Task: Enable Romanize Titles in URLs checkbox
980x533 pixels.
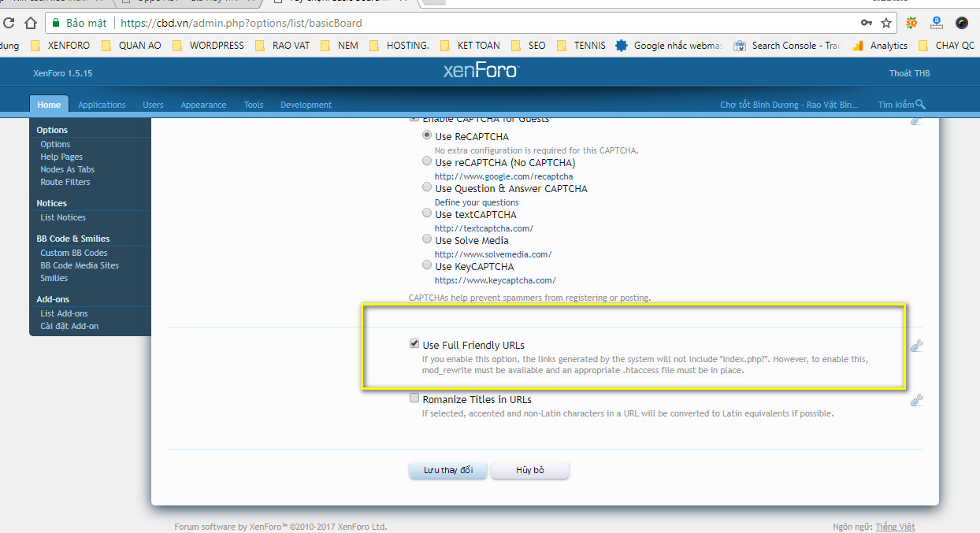Action: point(414,398)
